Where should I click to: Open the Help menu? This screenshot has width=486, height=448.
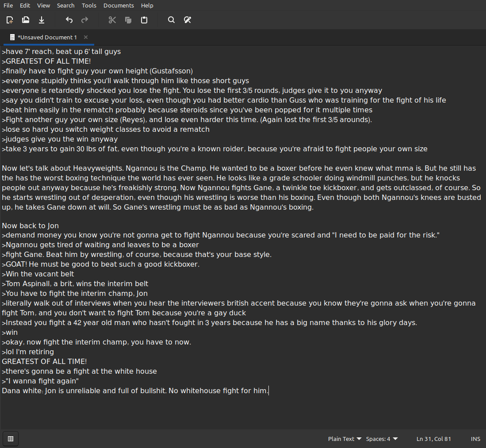click(x=147, y=6)
